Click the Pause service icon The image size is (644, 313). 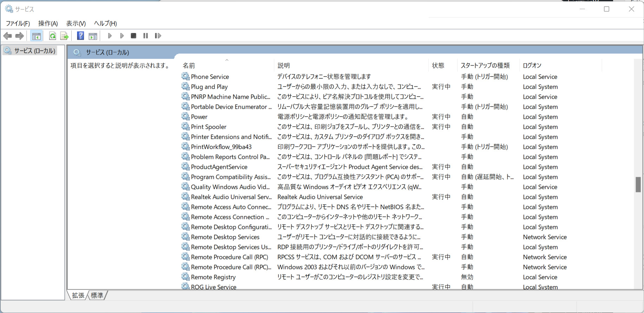pyautogui.click(x=145, y=36)
